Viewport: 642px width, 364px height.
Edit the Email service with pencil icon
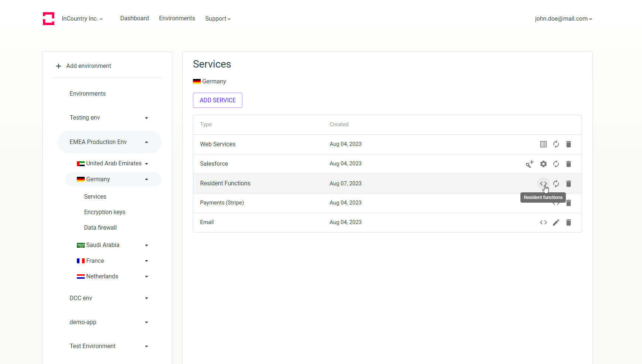(556, 222)
